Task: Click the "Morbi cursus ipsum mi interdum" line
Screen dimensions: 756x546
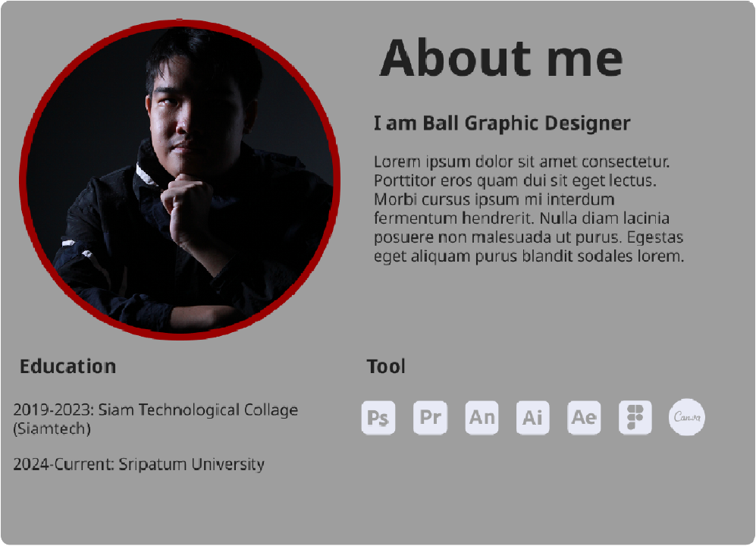Action: (x=494, y=199)
